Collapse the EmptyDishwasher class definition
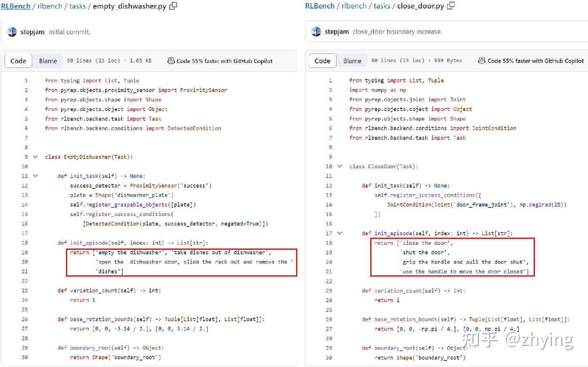588x367 pixels. [x=35, y=157]
